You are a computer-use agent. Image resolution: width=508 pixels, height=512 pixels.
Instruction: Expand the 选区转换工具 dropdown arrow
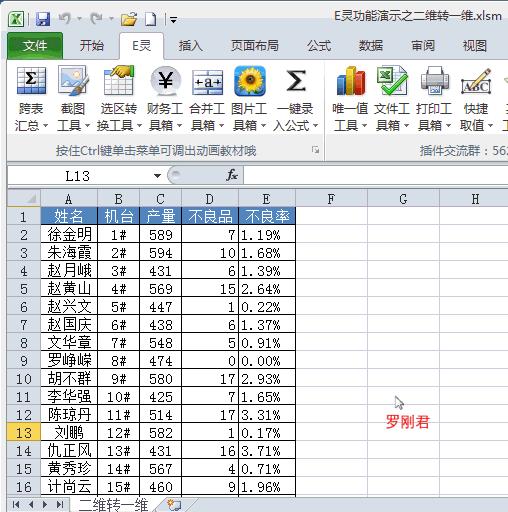pos(139,126)
